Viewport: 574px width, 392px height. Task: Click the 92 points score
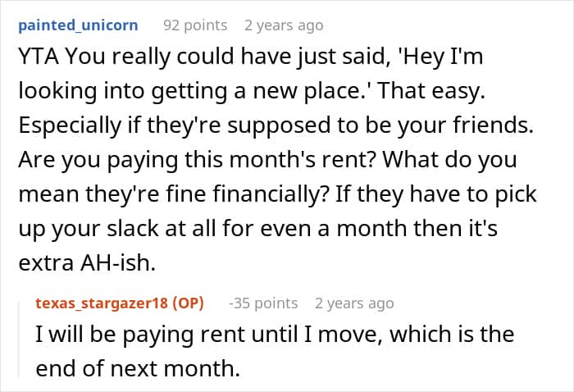195,25
